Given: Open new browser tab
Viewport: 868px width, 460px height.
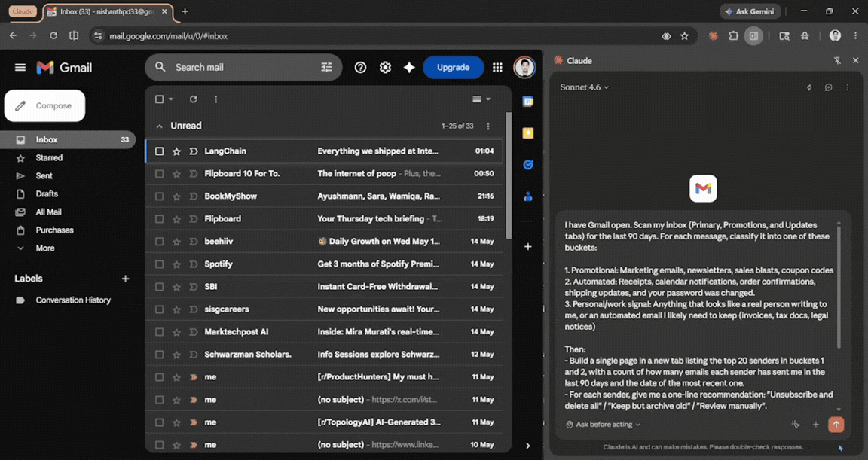Looking at the screenshot, I should pyautogui.click(x=185, y=11).
